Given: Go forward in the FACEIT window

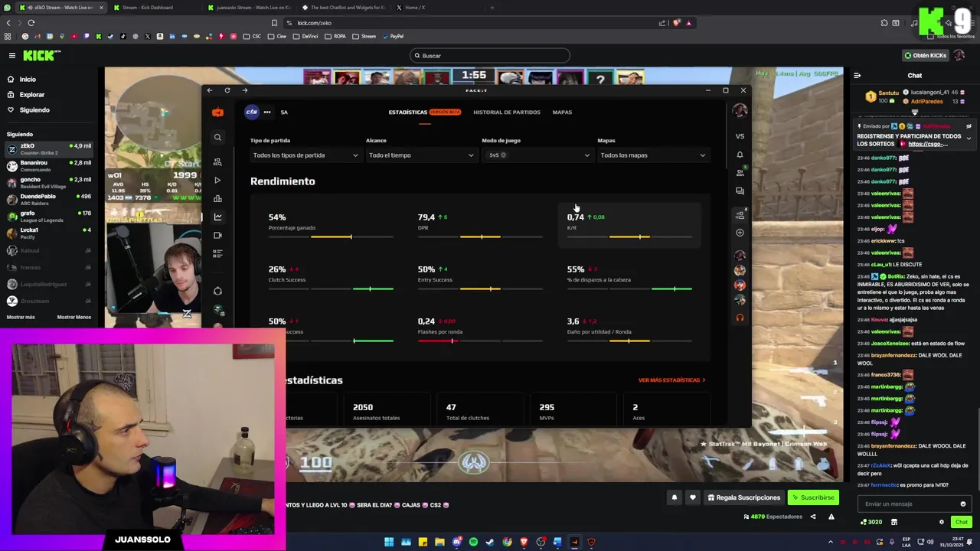Looking at the screenshot, I should 245,90.
